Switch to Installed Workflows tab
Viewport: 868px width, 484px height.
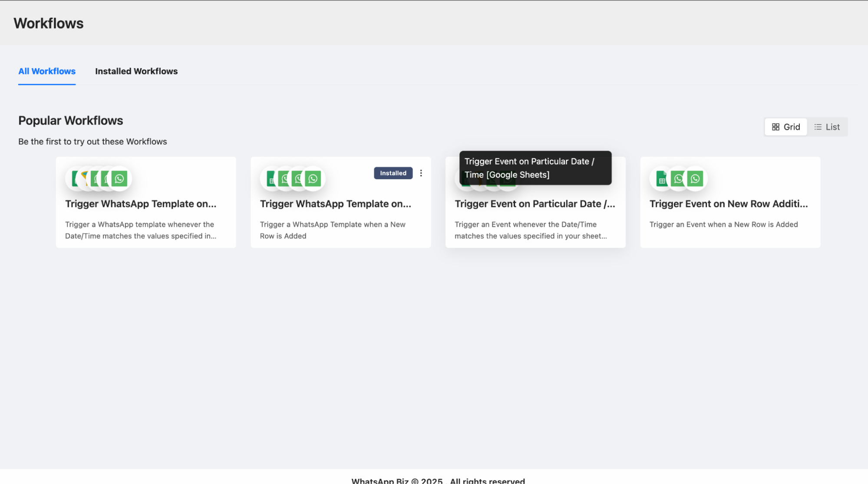[136, 71]
